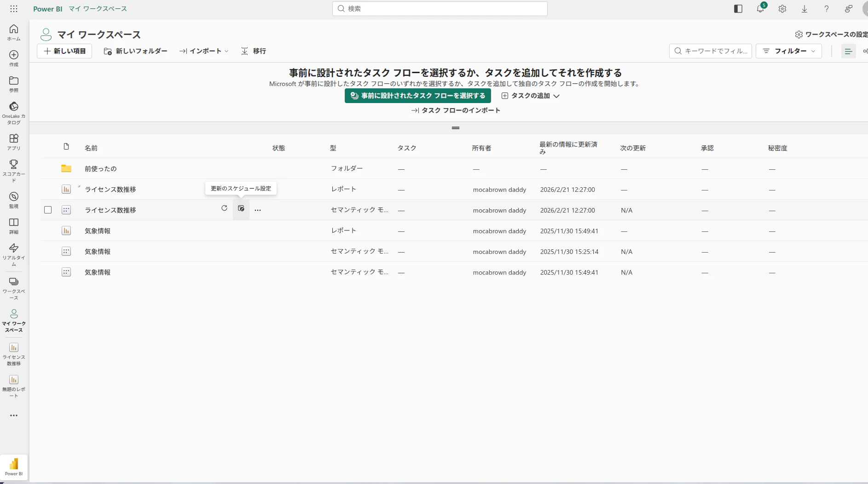
Task: Focus the 検索 search box
Action: (x=440, y=9)
